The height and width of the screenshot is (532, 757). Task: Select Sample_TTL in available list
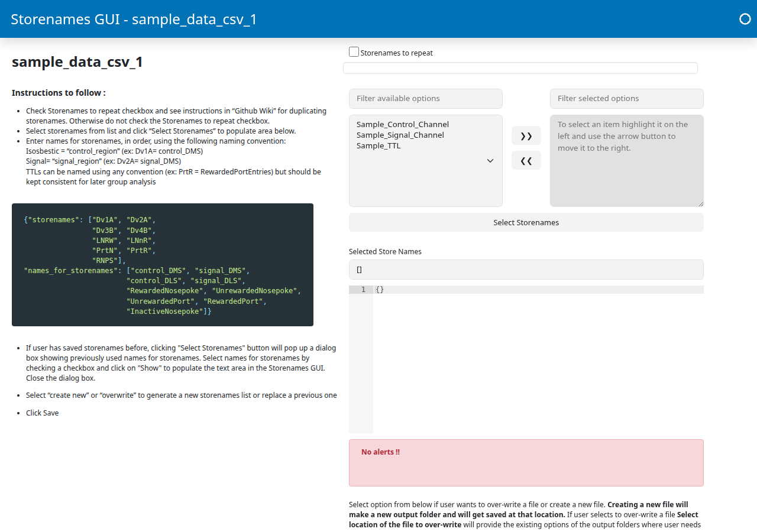click(x=378, y=145)
